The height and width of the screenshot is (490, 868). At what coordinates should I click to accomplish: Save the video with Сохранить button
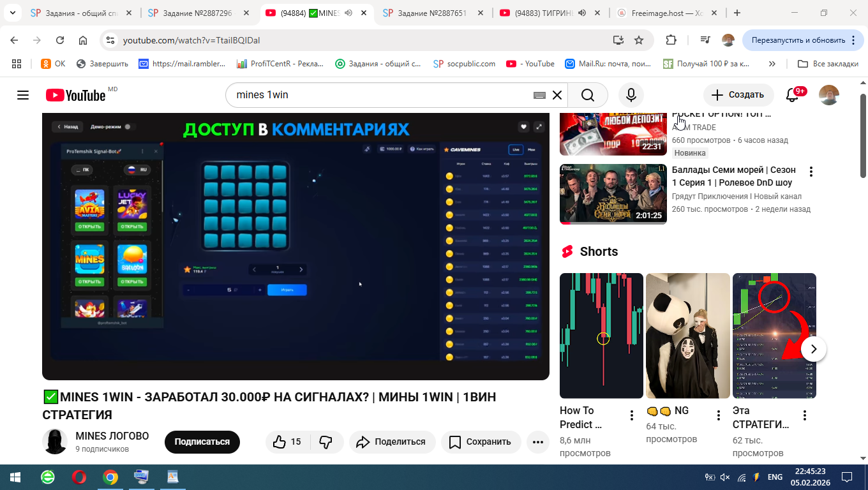point(481,442)
